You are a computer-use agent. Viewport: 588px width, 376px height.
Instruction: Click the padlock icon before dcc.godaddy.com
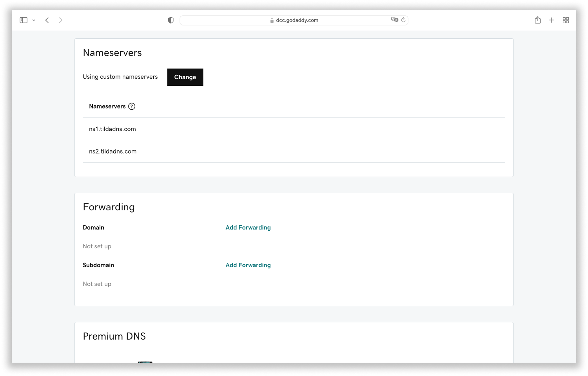click(x=271, y=20)
